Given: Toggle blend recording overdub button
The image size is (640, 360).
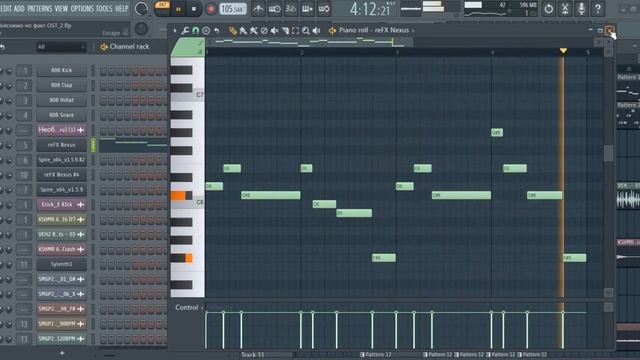Looking at the screenshot, I should pyautogui.click(x=307, y=9).
